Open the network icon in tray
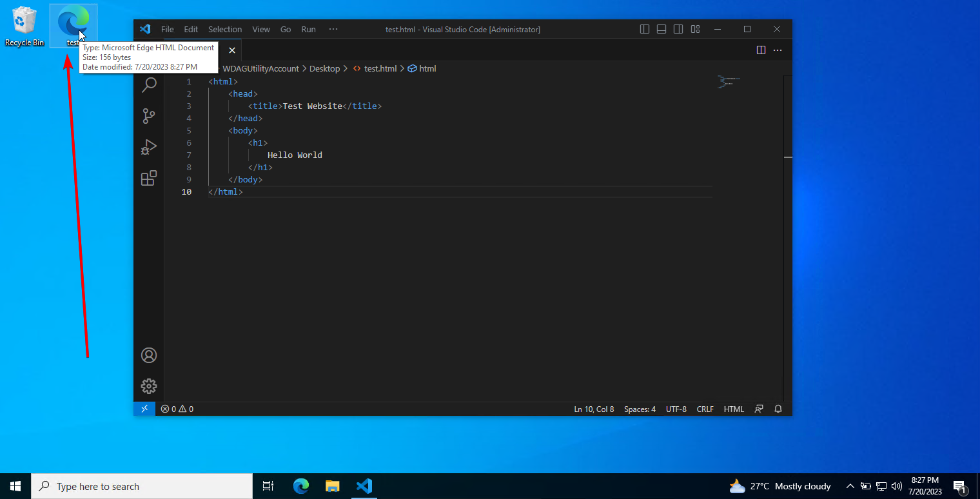The width and height of the screenshot is (980, 499). coord(881,486)
